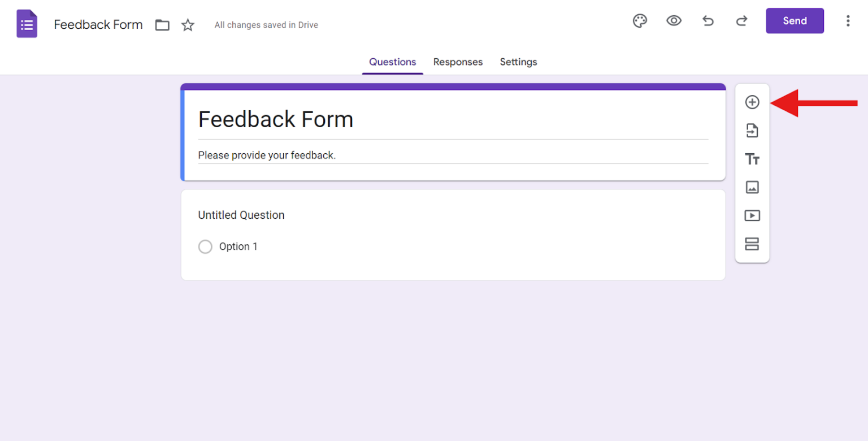The height and width of the screenshot is (441, 868).
Task: Click the Send button
Action: [x=794, y=20]
